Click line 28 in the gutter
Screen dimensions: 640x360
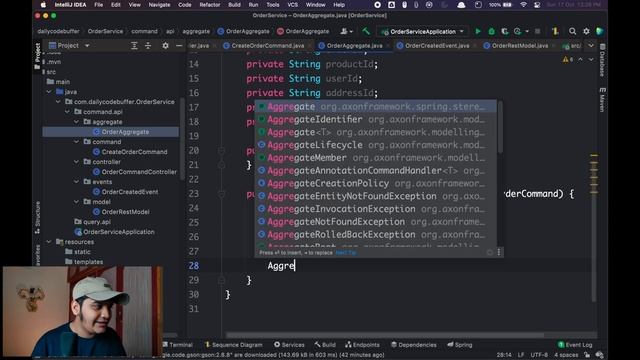click(x=194, y=266)
